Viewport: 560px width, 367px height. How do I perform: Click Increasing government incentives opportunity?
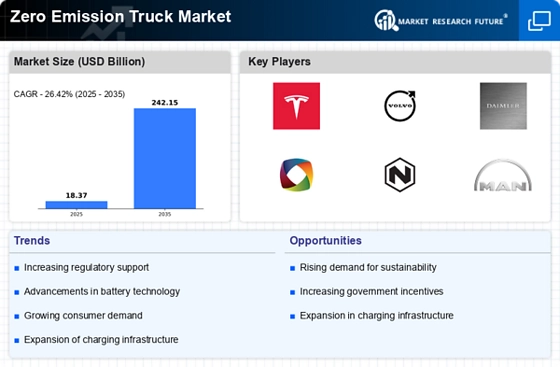[x=371, y=292]
